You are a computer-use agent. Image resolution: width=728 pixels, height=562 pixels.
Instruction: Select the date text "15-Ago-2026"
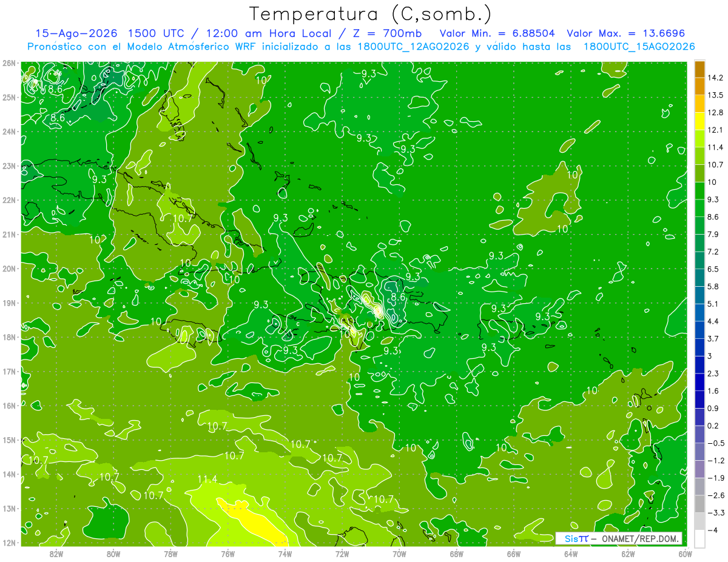pos(77,33)
